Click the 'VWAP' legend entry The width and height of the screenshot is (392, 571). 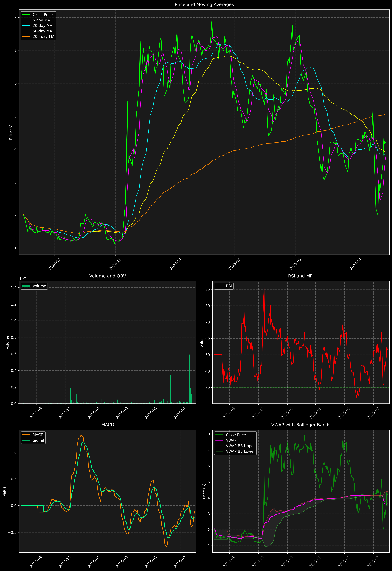(x=226, y=440)
